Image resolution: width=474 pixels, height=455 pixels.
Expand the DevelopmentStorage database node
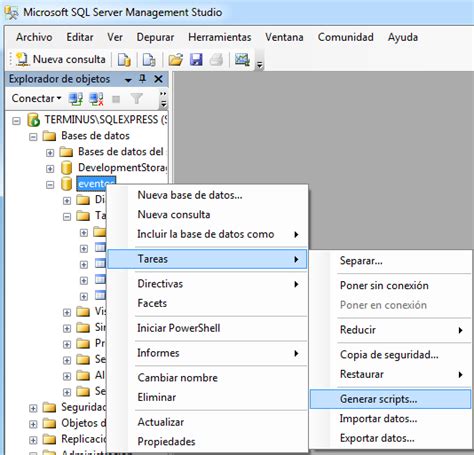(50, 169)
